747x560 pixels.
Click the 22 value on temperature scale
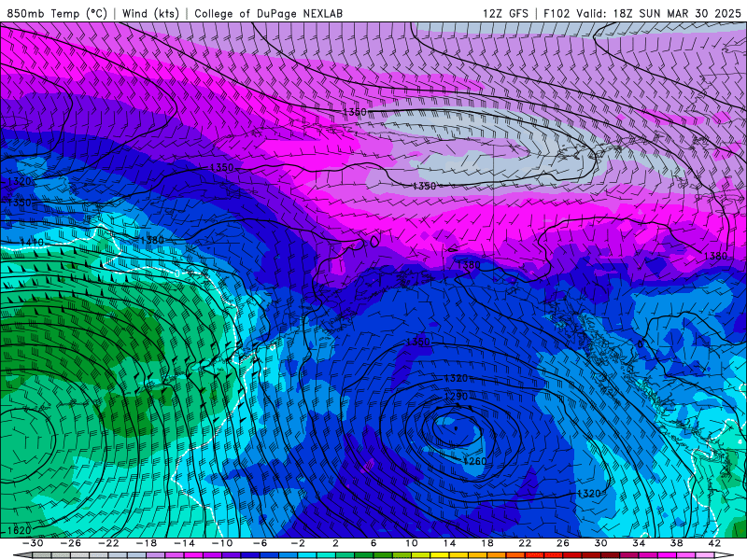click(525, 543)
